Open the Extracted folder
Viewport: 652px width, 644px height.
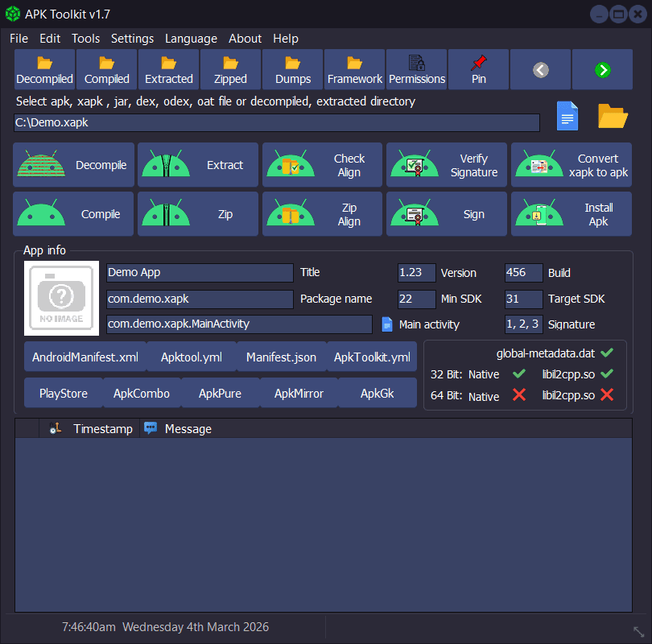(x=168, y=69)
